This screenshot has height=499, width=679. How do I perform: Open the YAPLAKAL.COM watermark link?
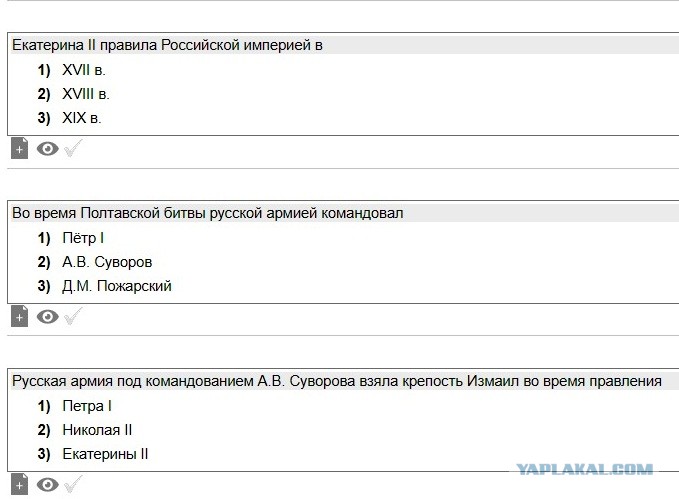click(585, 469)
